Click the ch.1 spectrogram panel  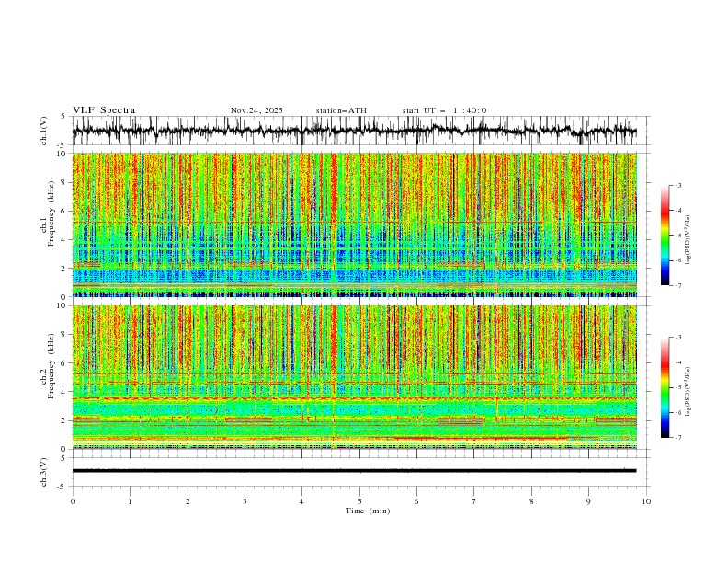click(355, 224)
